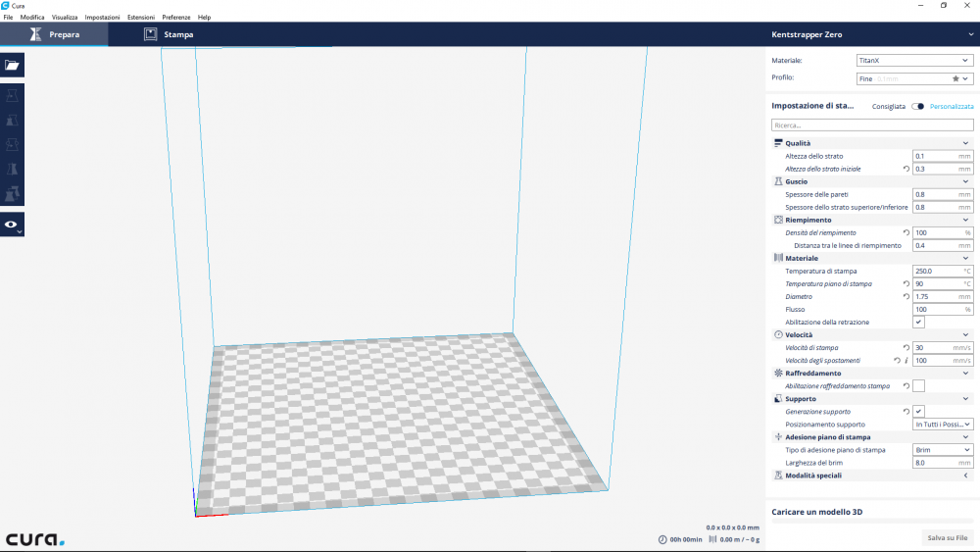Select the Mirror tool in left toolbar
Image resolution: width=980 pixels, height=552 pixels.
[x=12, y=170]
